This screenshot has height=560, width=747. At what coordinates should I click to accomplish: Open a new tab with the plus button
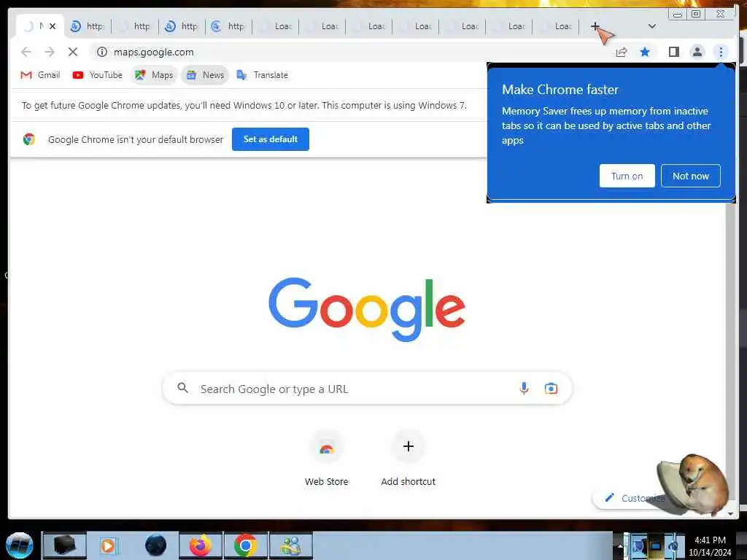pyautogui.click(x=595, y=26)
